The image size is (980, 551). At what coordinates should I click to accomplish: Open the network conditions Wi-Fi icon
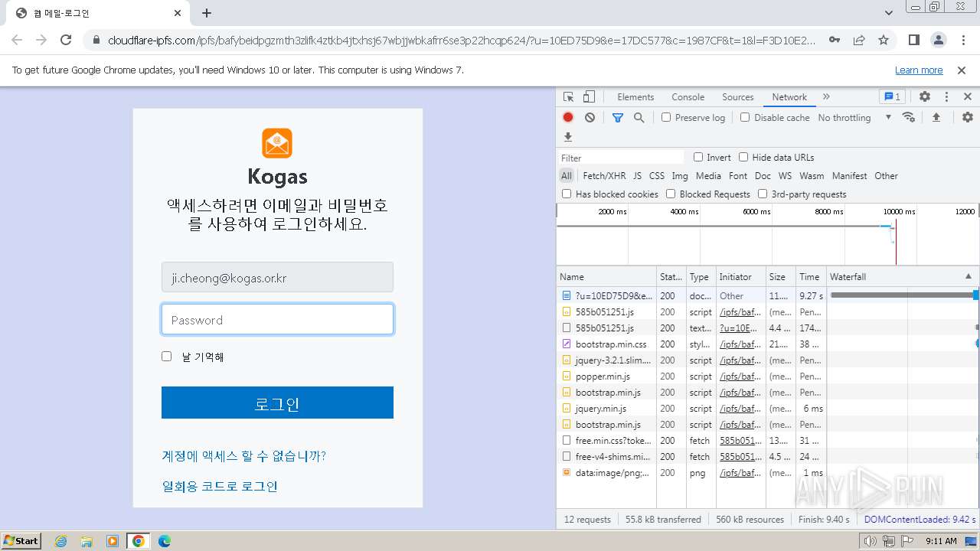(x=909, y=117)
